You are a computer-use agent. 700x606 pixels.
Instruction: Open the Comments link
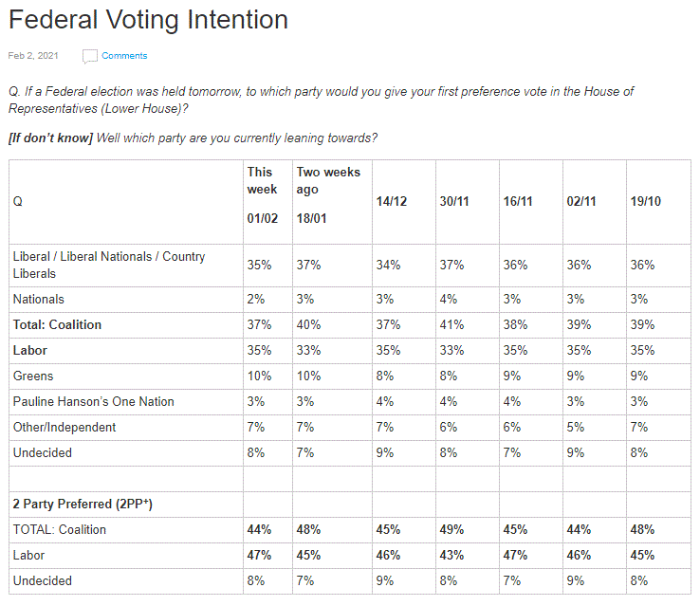[124, 56]
